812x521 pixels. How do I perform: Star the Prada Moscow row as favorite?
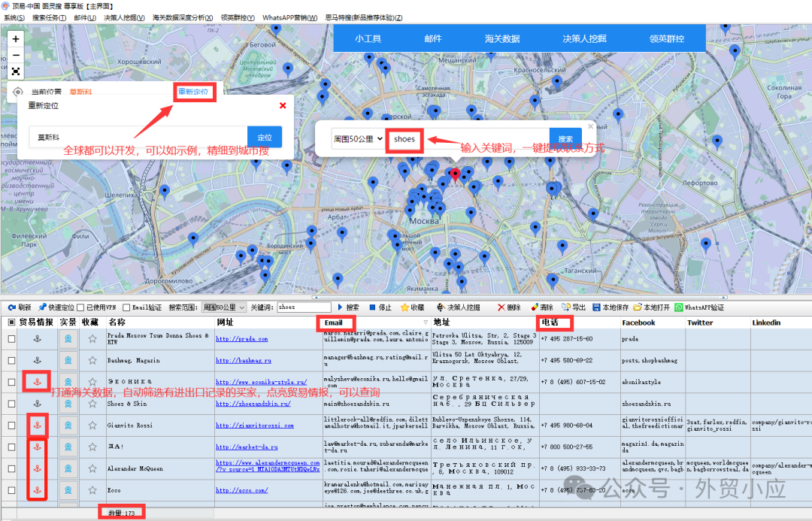point(92,339)
